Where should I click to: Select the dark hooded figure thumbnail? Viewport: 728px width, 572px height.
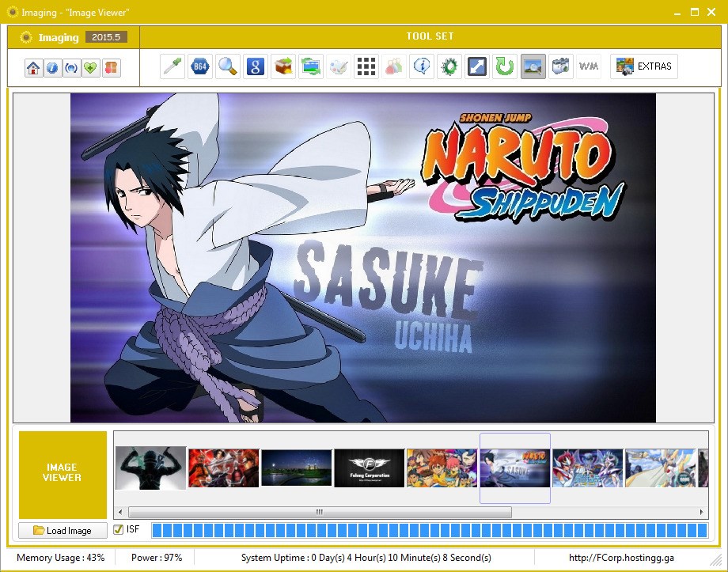(151, 468)
